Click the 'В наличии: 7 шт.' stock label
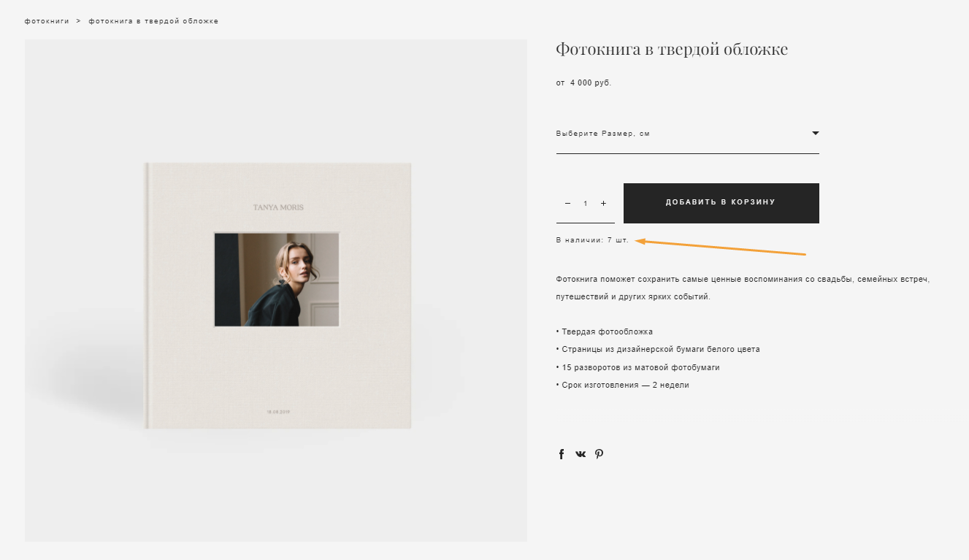This screenshot has height=560, width=969. pyautogui.click(x=592, y=240)
